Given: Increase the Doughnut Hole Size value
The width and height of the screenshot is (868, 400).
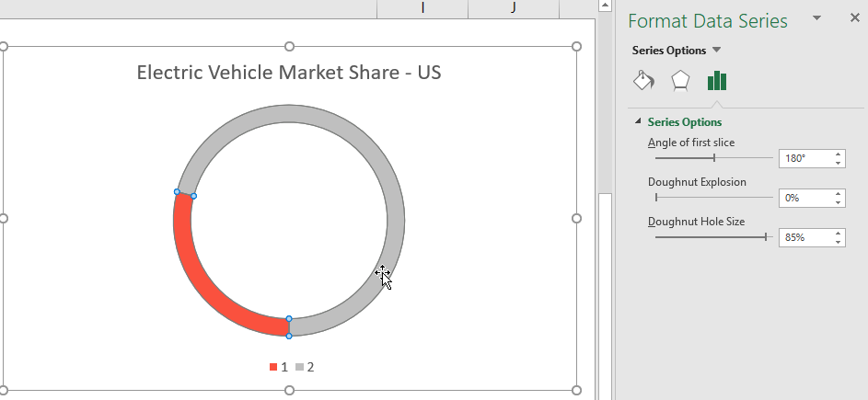Looking at the screenshot, I should click(839, 233).
